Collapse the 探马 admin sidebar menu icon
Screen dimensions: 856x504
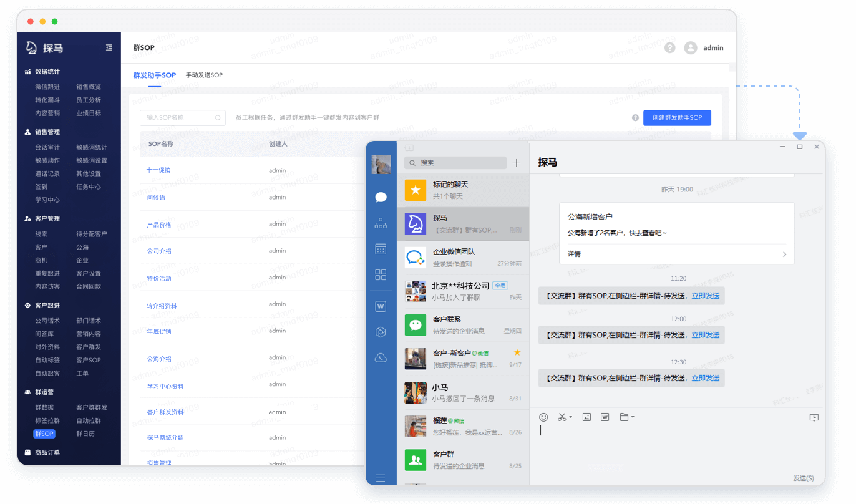[109, 47]
